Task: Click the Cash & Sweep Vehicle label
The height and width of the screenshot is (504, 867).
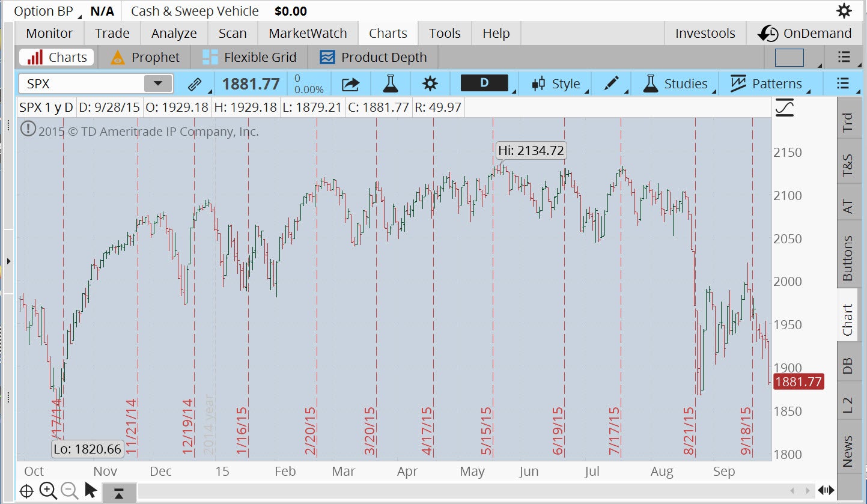Action: pyautogui.click(x=195, y=11)
